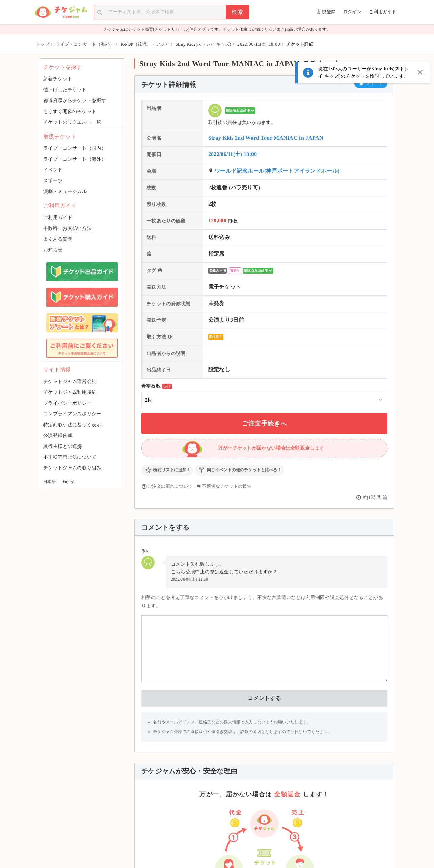Screen dimensions: 434x868
Task: Open 都道府県からチケットを探す sidebar link
Action: click(x=74, y=100)
